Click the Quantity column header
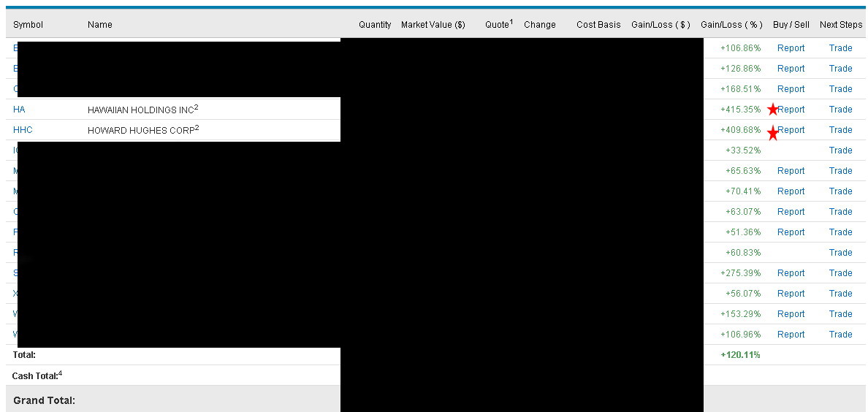 375,25
